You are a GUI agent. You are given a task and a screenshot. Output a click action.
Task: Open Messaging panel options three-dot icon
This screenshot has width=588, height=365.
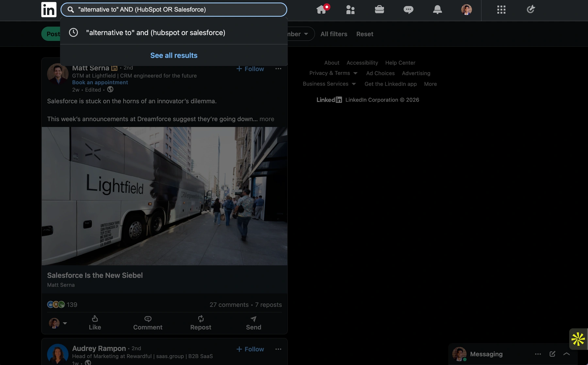point(538,354)
